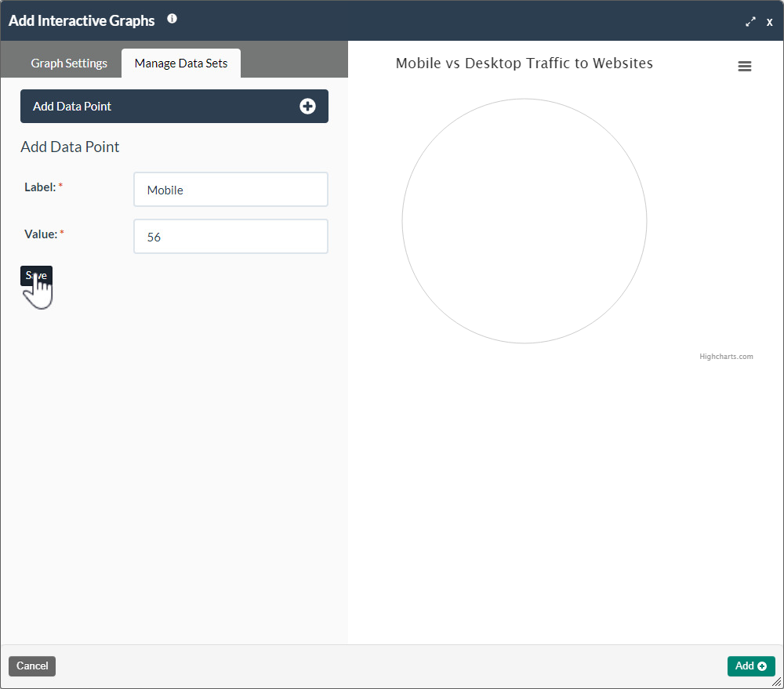Expand the dialog using the fullscreen arrows icon
The image size is (784, 689).
pos(750,21)
